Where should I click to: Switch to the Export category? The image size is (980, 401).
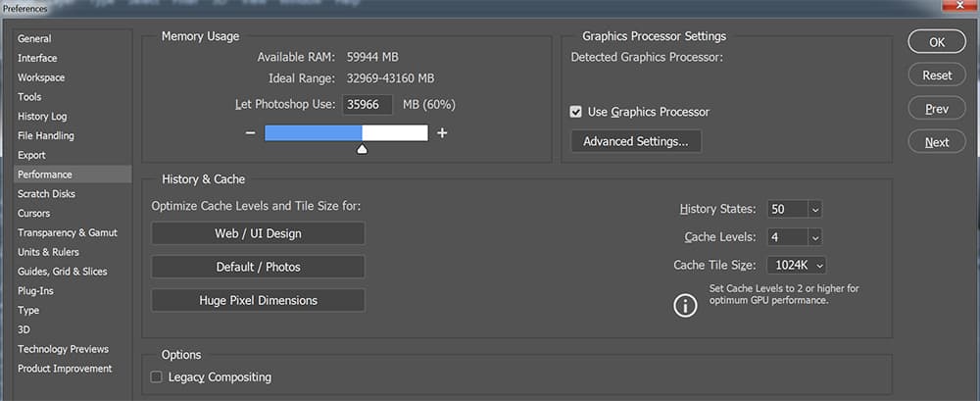(x=73, y=155)
